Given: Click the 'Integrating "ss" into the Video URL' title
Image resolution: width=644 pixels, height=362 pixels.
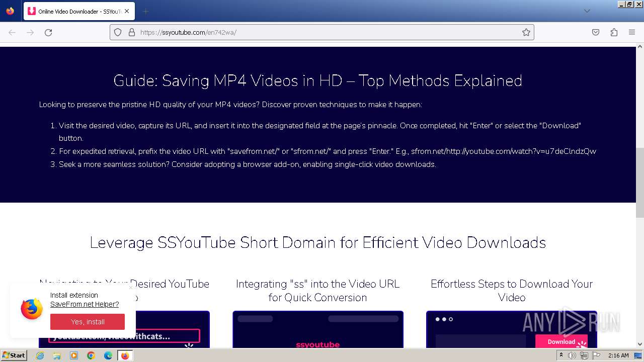Looking at the screenshot, I should (318, 291).
